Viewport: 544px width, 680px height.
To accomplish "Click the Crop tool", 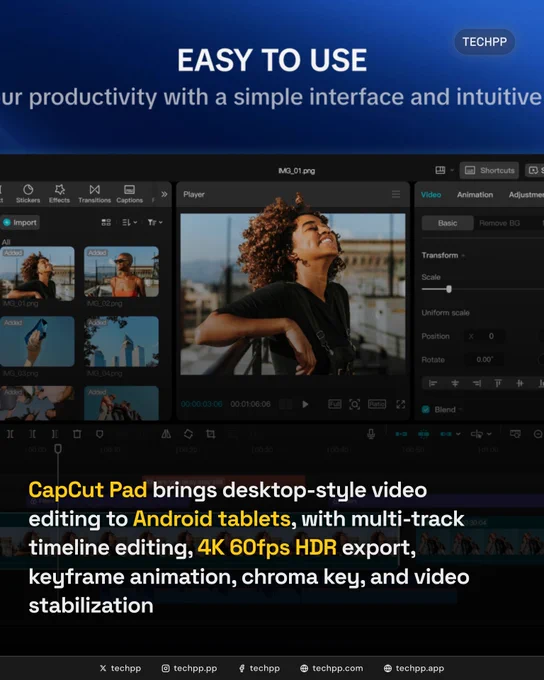I will 211,434.
